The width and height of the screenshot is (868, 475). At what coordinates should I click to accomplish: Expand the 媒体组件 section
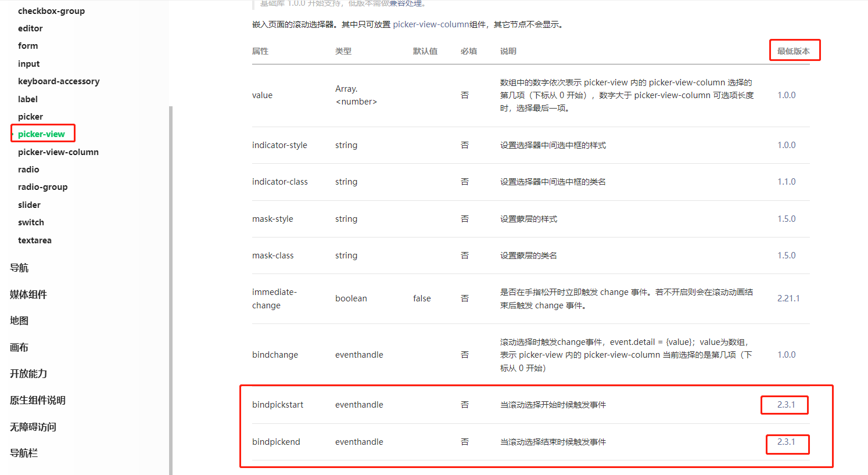pos(28,294)
